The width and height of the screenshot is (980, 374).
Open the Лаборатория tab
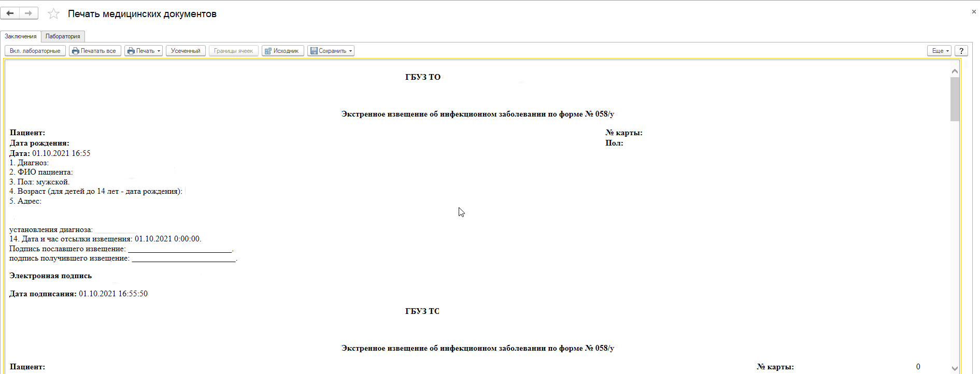[x=63, y=36]
